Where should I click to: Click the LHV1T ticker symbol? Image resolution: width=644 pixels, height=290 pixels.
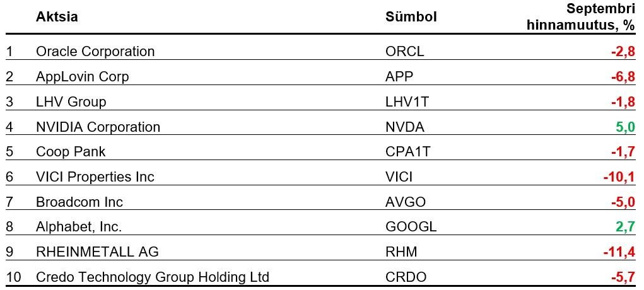coord(407,101)
